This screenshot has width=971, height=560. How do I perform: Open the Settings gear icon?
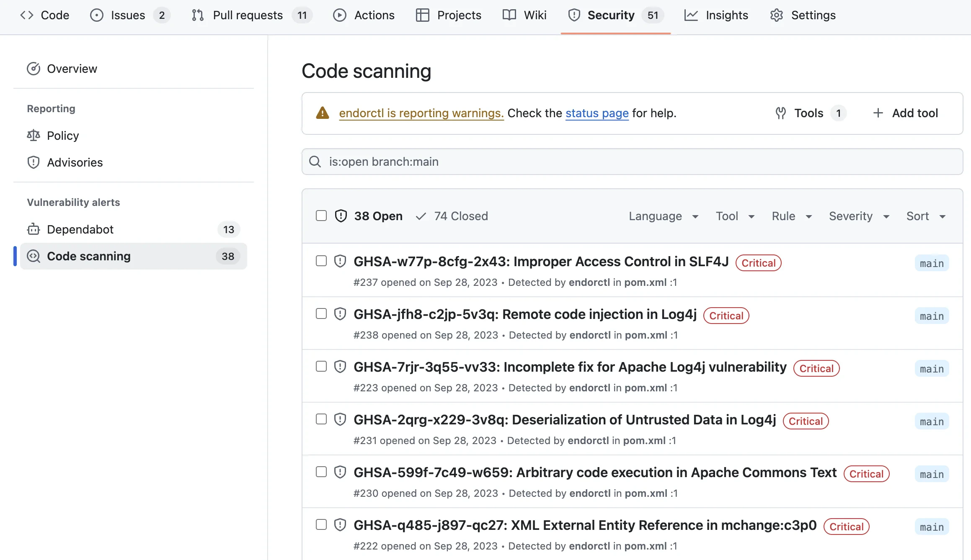(777, 15)
